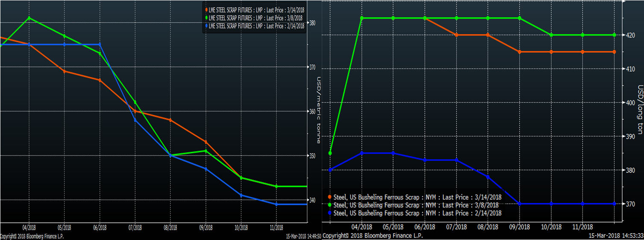
Task: Select 09/2018 axis label on Busheling chart
Action: point(519,227)
